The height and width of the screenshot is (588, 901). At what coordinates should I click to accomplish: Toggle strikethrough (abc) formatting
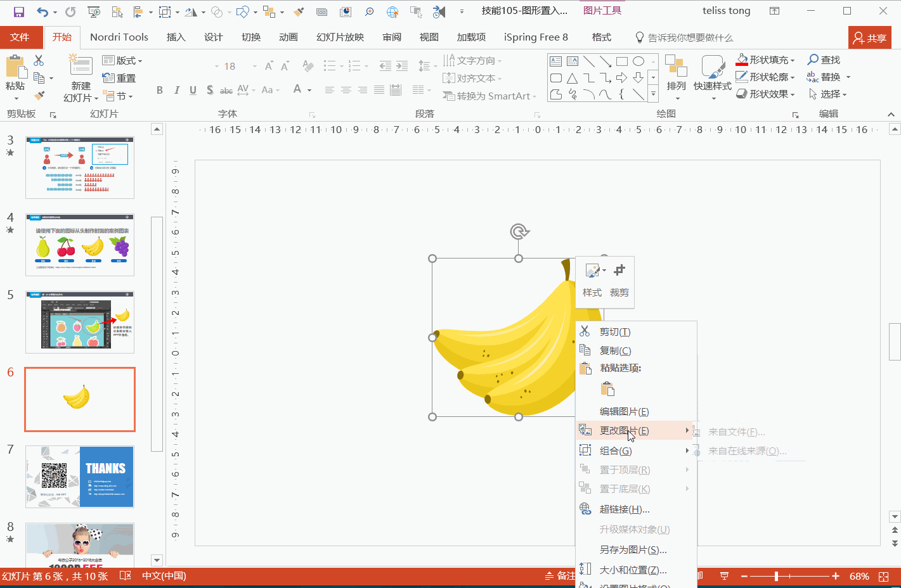226,90
